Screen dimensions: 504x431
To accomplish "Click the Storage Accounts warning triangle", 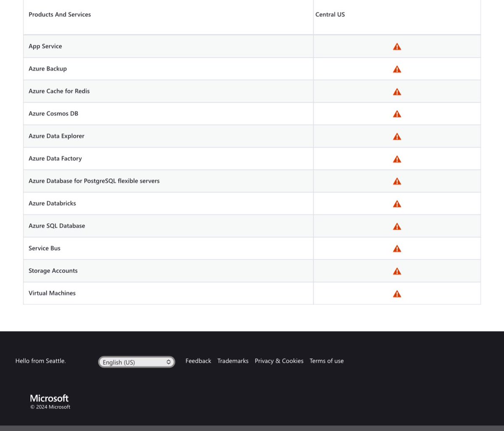I will coord(397,272).
